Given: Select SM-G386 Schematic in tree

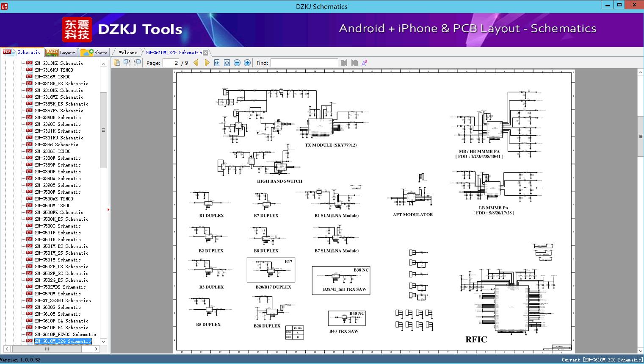Looking at the screenshot, I should (x=56, y=144).
